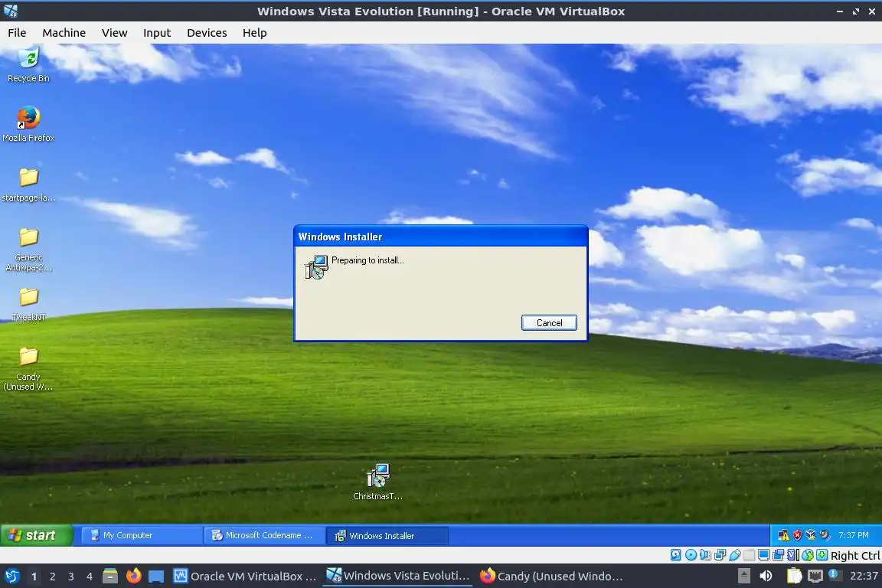
Task: Click the VirtualBox display indicator icon
Action: [764, 555]
